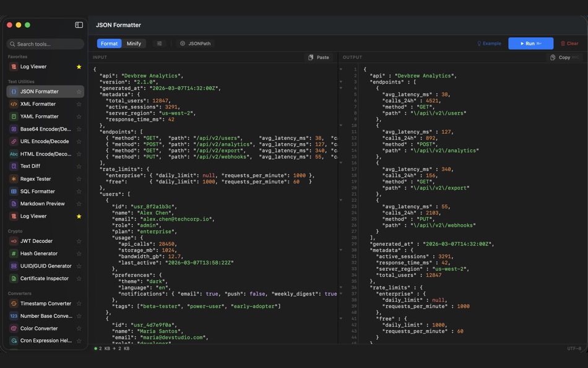Open the formatting options icon beside Minify
The width and height of the screenshot is (588, 368).
160,43
